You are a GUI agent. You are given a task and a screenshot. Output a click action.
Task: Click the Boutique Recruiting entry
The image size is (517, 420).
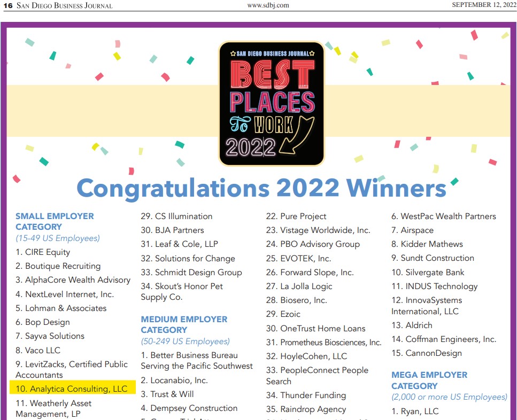(x=58, y=266)
